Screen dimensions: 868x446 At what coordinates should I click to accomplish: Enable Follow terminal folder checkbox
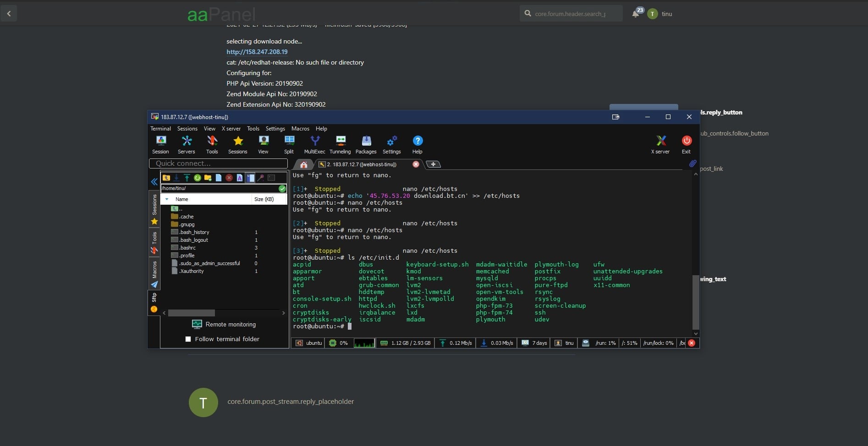(188, 339)
